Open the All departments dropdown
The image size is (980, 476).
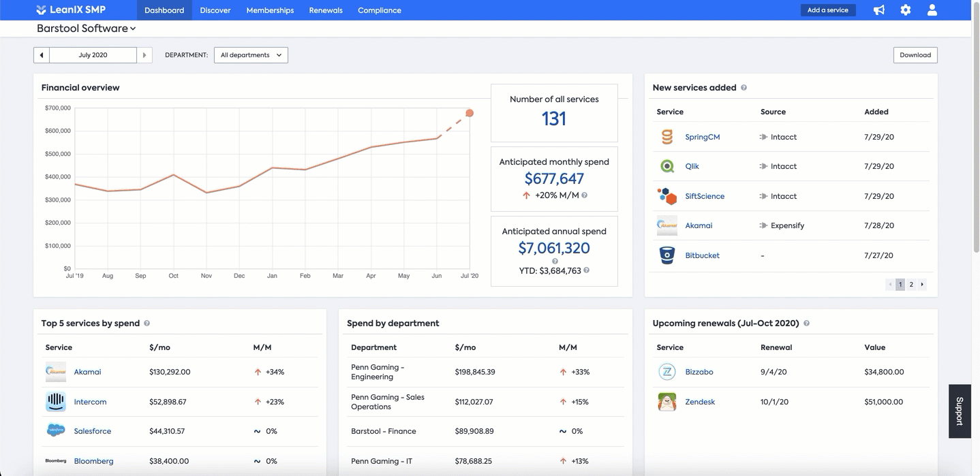coord(251,55)
